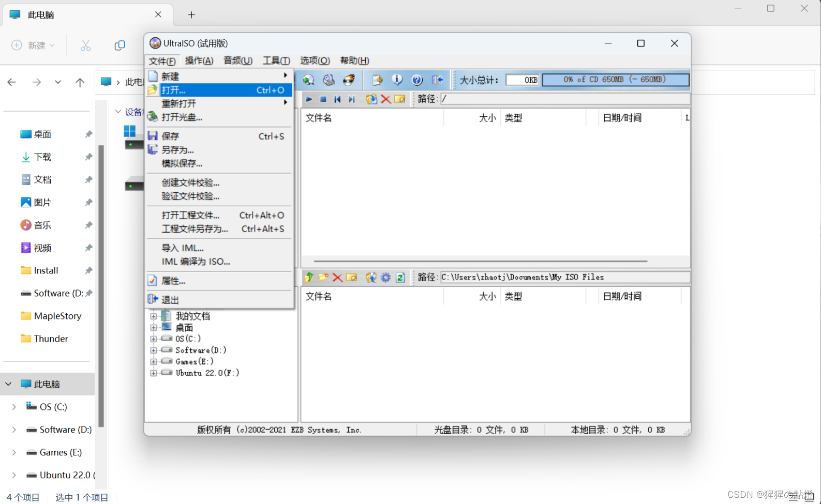
Task: Expand Software(D:) tree node in UltraISO
Action: pyautogui.click(x=154, y=350)
